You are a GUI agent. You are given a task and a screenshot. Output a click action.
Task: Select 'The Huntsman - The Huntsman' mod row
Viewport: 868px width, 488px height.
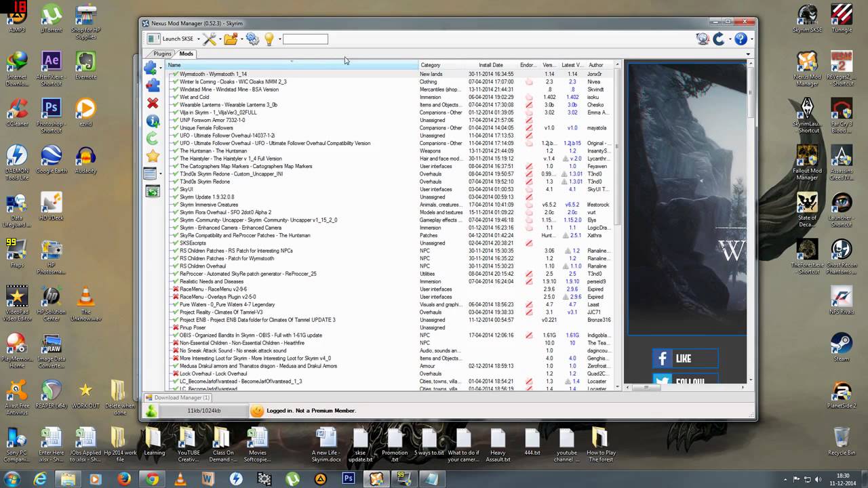click(x=390, y=150)
